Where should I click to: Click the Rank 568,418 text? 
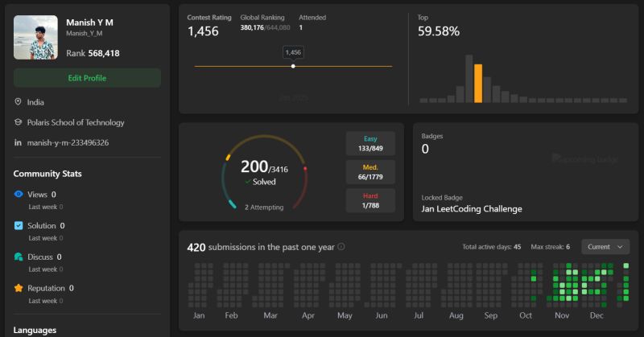93,53
